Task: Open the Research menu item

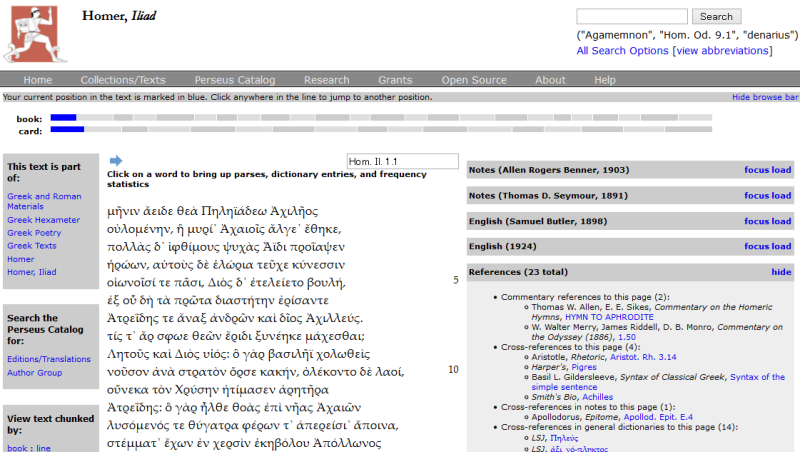Action: pos(327,80)
